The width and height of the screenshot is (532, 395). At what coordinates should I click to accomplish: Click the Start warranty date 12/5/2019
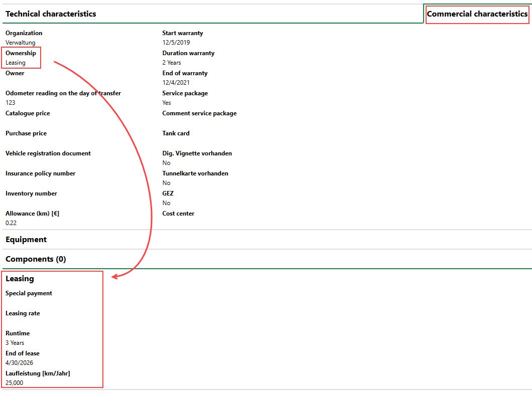click(176, 43)
